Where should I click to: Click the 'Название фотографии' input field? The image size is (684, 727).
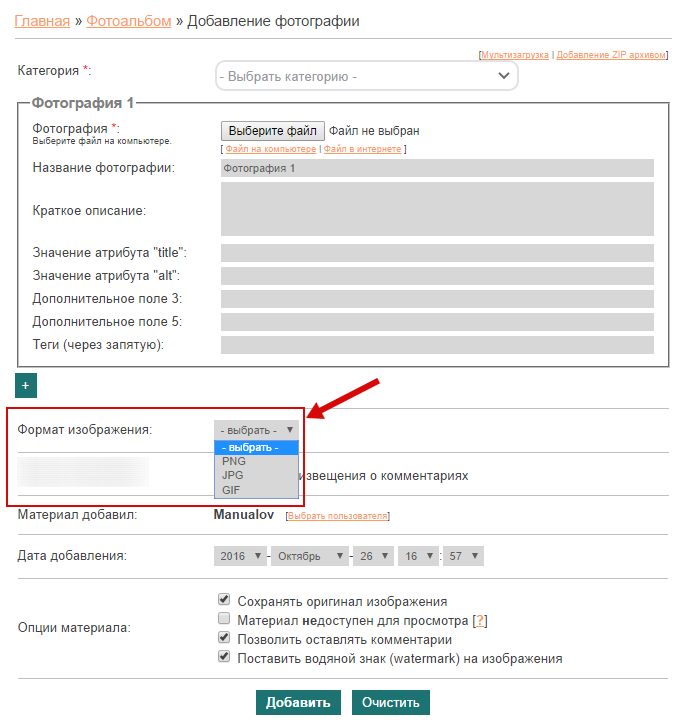436,168
